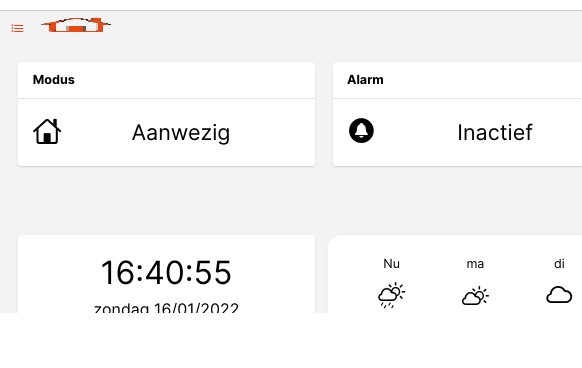Select the partly cloudy icon under ma
The width and height of the screenshot is (582, 368).
click(475, 296)
